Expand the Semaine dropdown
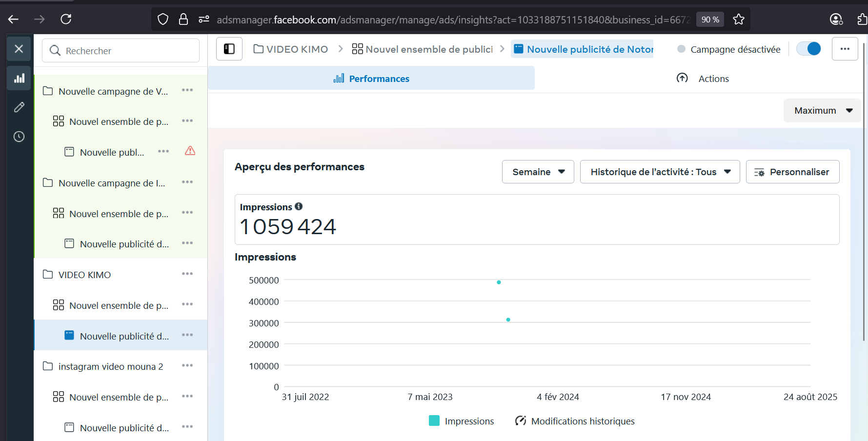The width and height of the screenshot is (868, 441). pyautogui.click(x=538, y=172)
